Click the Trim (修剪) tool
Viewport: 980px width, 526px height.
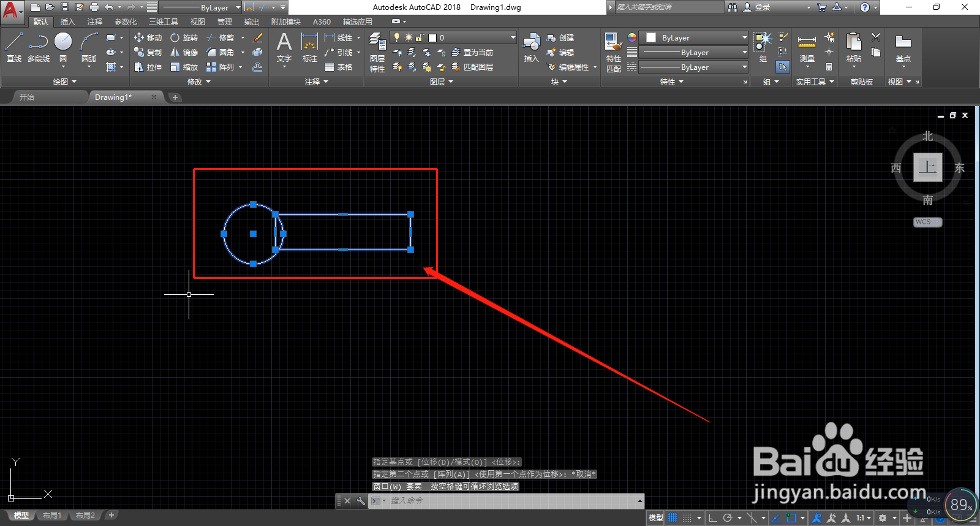[x=221, y=38]
